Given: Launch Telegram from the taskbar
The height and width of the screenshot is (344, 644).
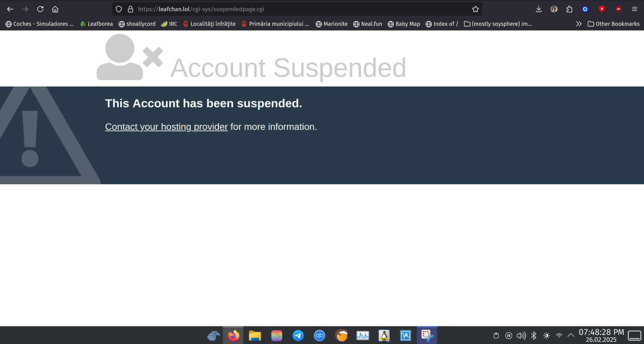Looking at the screenshot, I should point(298,335).
